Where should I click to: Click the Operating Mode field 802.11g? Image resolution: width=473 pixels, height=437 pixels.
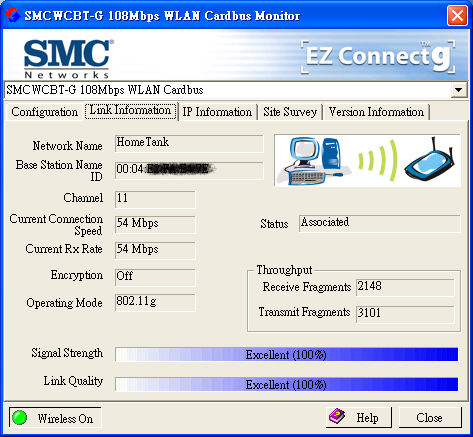click(x=155, y=303)
